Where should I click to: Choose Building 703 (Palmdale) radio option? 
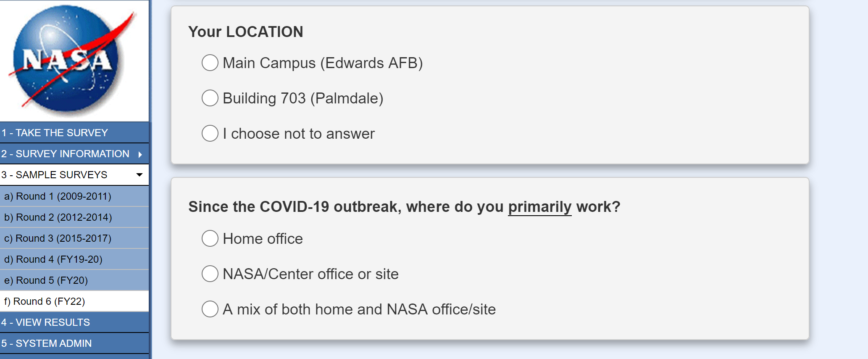pos(210,98)
